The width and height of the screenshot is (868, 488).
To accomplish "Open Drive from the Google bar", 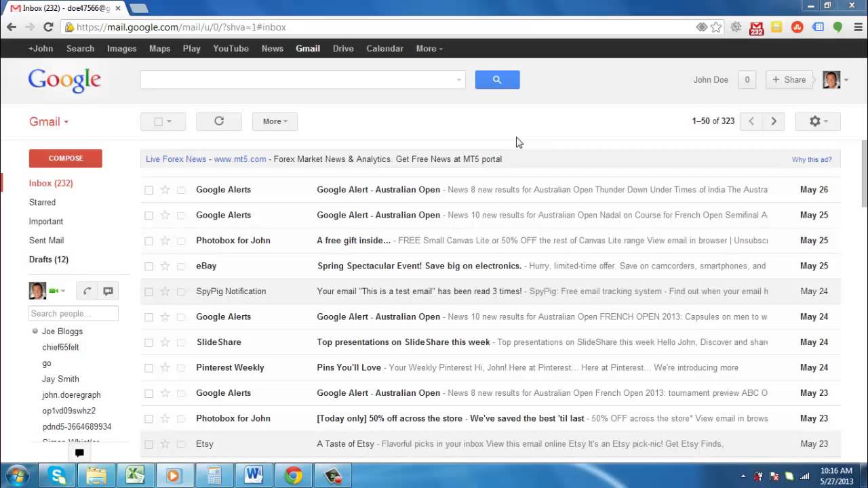I will (343, 48).
